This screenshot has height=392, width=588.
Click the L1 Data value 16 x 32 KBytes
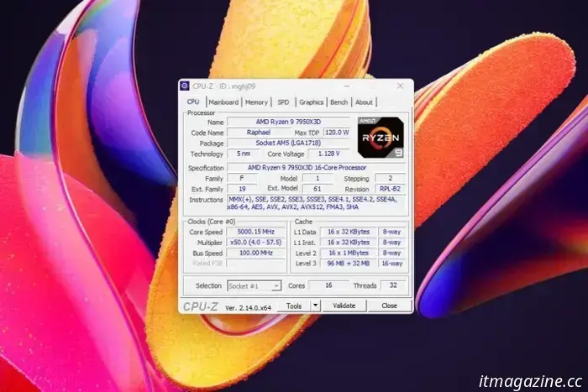pos(349,232)
